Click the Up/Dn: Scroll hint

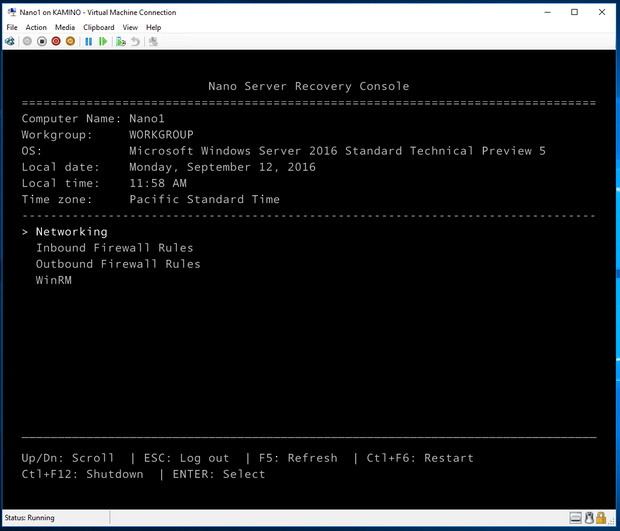pos(68,458)
